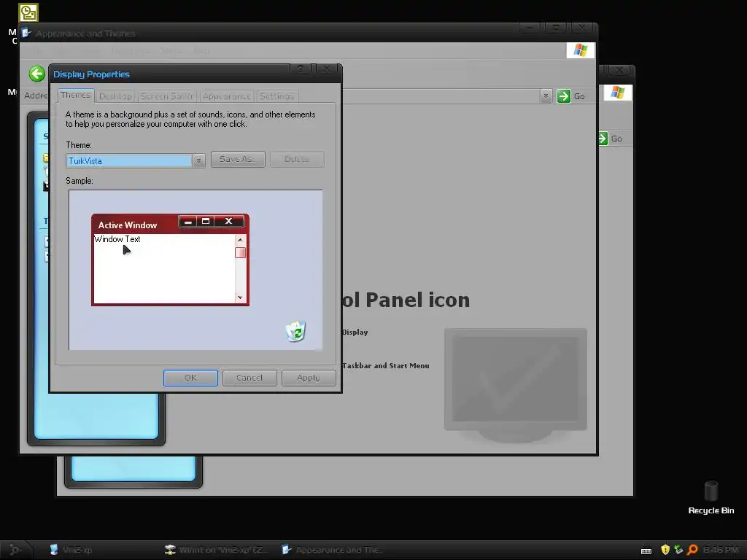Open the clock-and-envelope desktop icon
The image size is (747, 560).
coord(28,12)
